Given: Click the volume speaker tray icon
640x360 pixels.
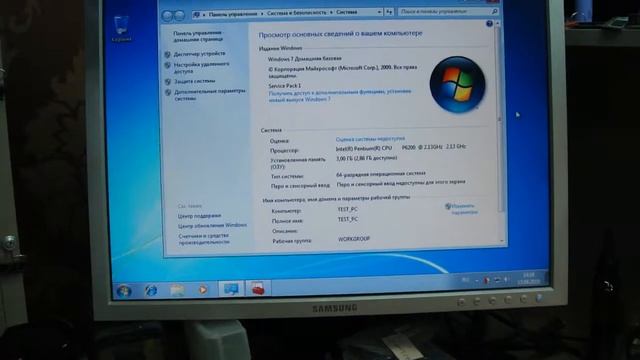Looking at the screenshot, I should [x=507, y=280].
